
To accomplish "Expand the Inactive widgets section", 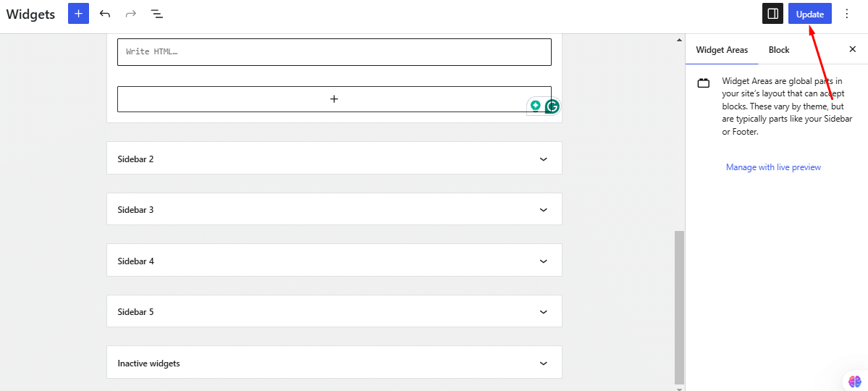I will tap(544, 363).
